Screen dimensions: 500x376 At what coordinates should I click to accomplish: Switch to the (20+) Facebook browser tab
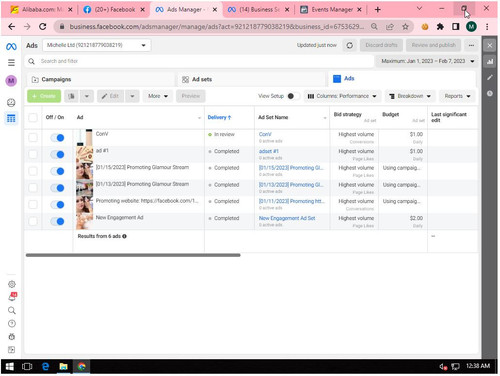[115, 10]
